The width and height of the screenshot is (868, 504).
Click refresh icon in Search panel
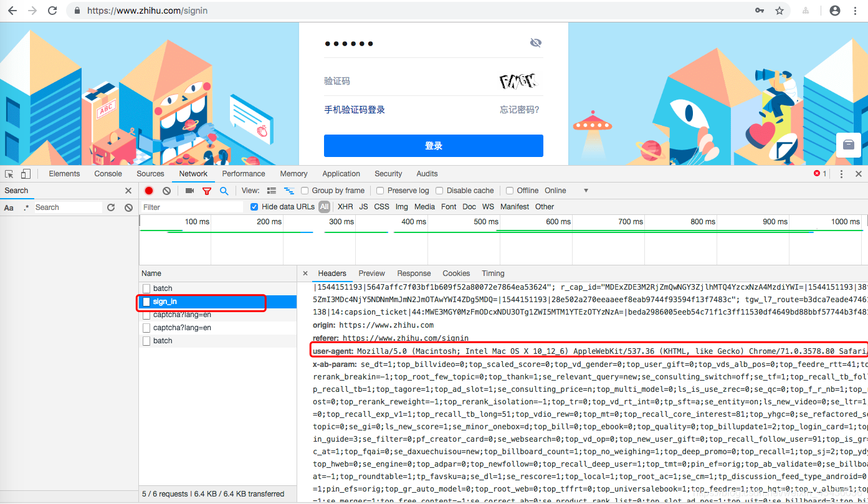[111, 207]
